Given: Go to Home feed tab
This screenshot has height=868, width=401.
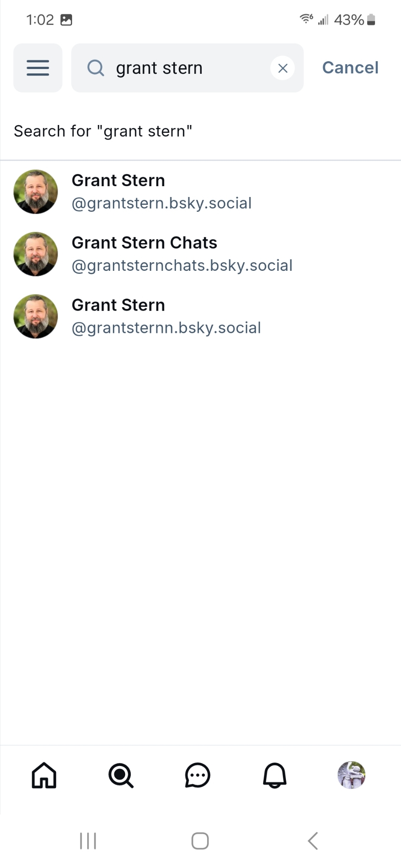Looking at the screenshot, I should [44, 775].
